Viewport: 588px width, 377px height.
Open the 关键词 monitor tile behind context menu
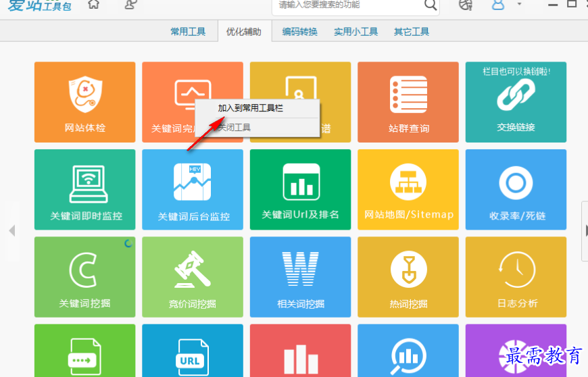tap(168, 102)
